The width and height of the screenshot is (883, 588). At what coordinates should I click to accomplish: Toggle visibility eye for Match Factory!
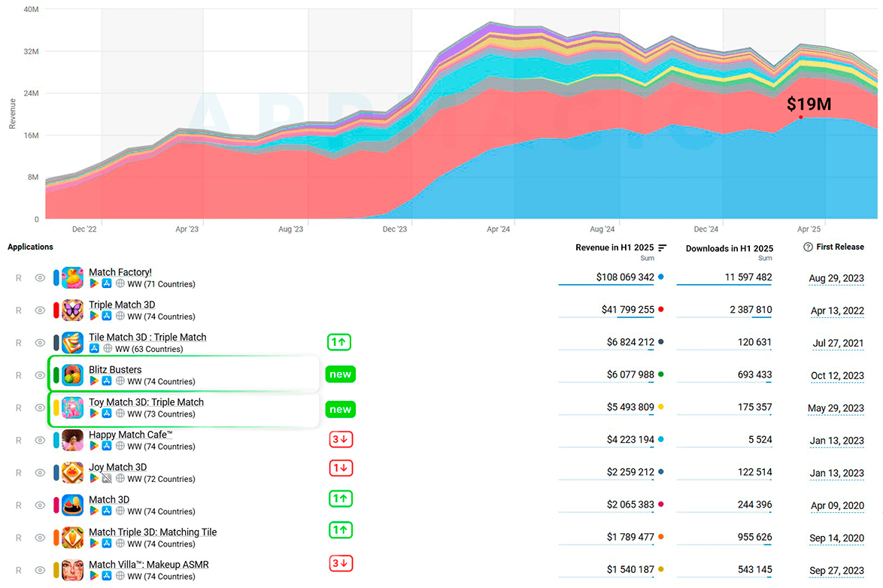(40, 277)
